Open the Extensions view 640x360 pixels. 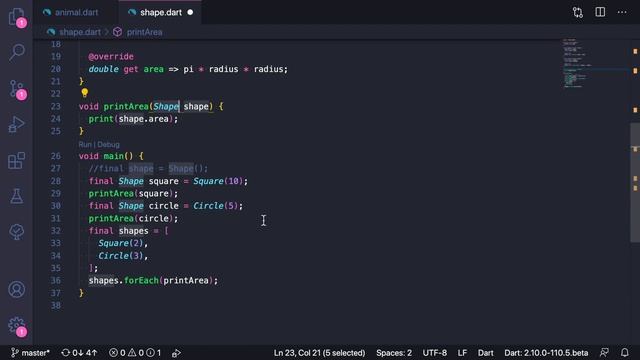(17, 160)
